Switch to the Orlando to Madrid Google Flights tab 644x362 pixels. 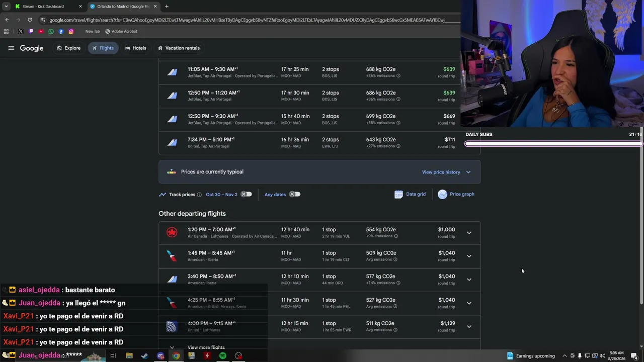click(124, 7)
